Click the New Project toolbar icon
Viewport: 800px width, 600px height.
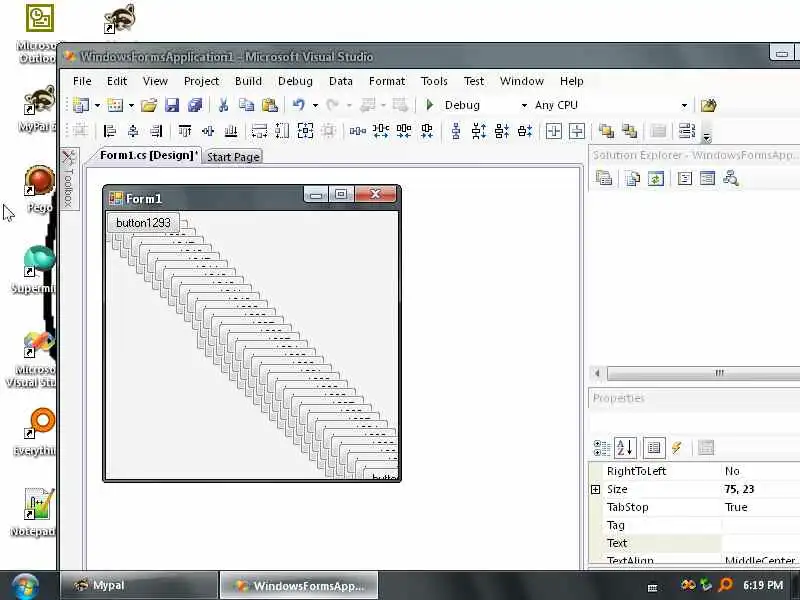click(x=81, y=105)
